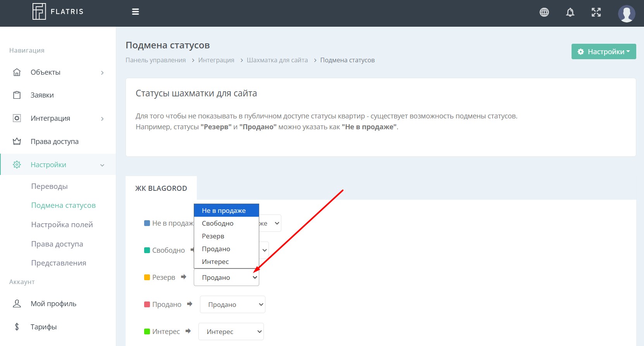Image resolution: width=644 pixels, height=346 pixels.
Task: Toggle the hamburger sidebar menu
Action: (135, 12)
